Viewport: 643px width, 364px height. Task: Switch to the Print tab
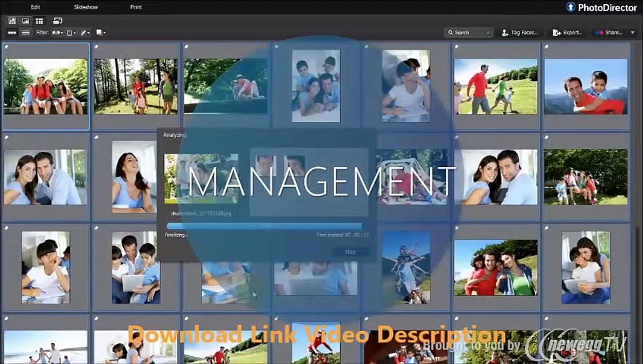(x=135, y=7)
